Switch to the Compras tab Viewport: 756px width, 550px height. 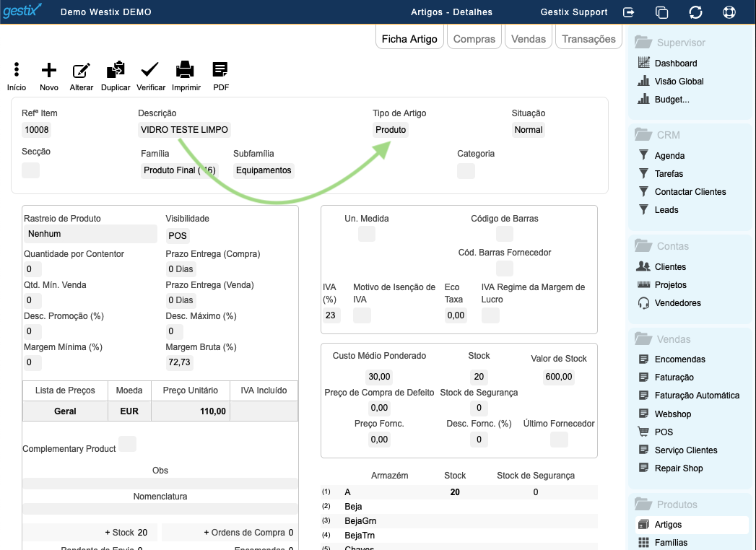(474, 39)
